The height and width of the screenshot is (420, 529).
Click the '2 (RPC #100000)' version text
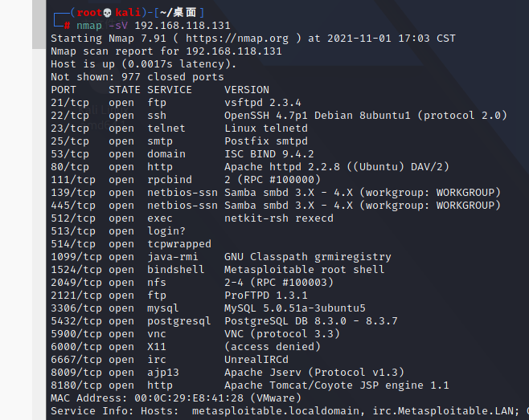(273, 180)
